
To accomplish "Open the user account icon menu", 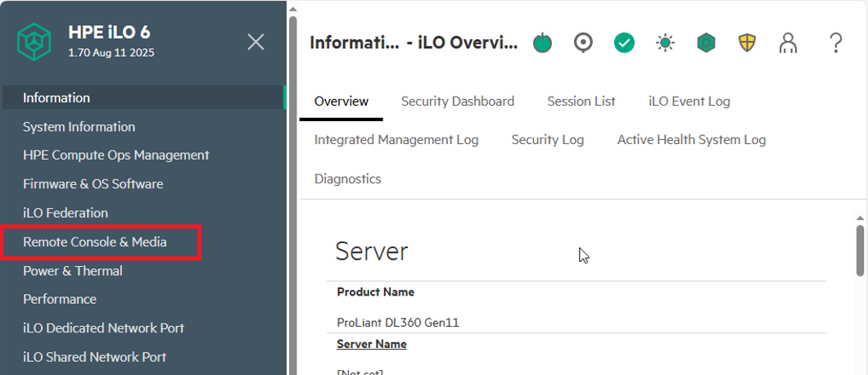I will point(788,43).
